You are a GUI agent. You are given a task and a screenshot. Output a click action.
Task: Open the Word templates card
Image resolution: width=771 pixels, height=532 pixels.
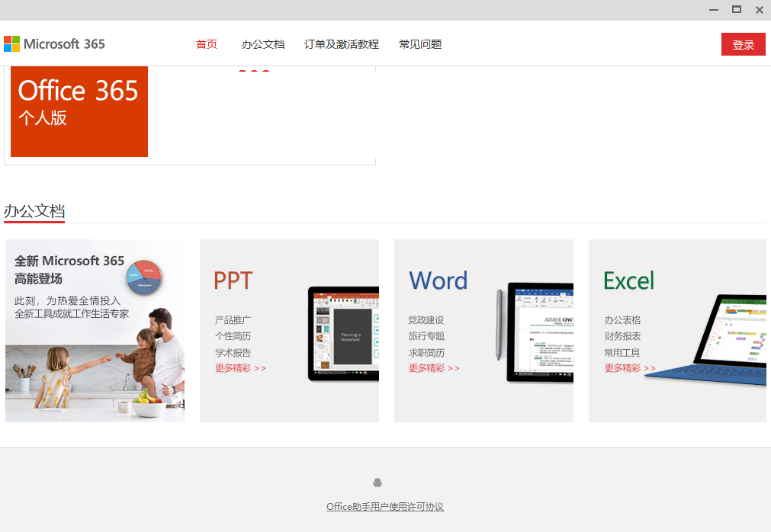(483, 330)
